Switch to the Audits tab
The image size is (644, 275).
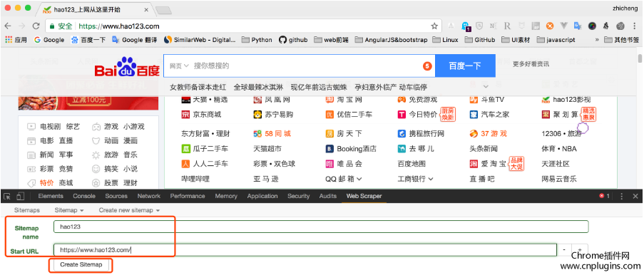click(328, 196)
